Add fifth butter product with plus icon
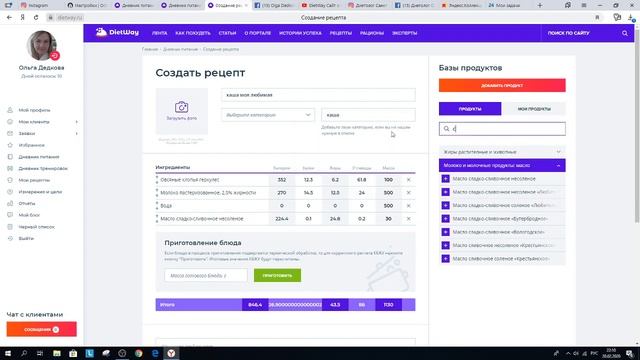Image resolution: width=640 pixels, height=360 pixels. (445, 232)
